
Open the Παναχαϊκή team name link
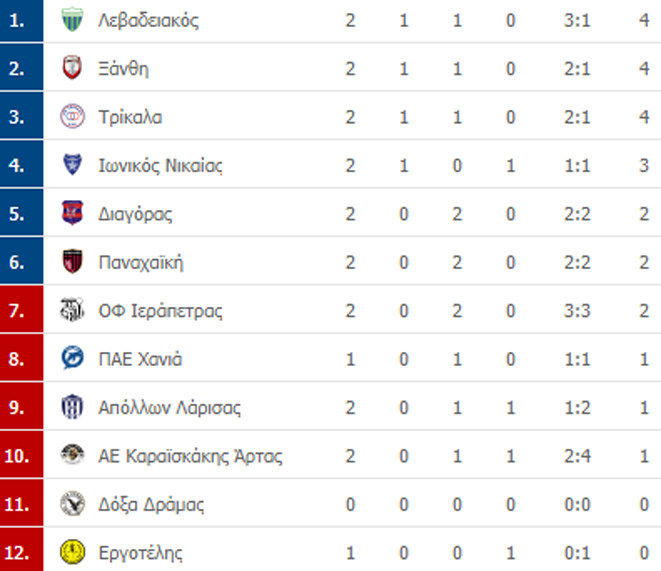pyautogui.click(x=141, y=262)
